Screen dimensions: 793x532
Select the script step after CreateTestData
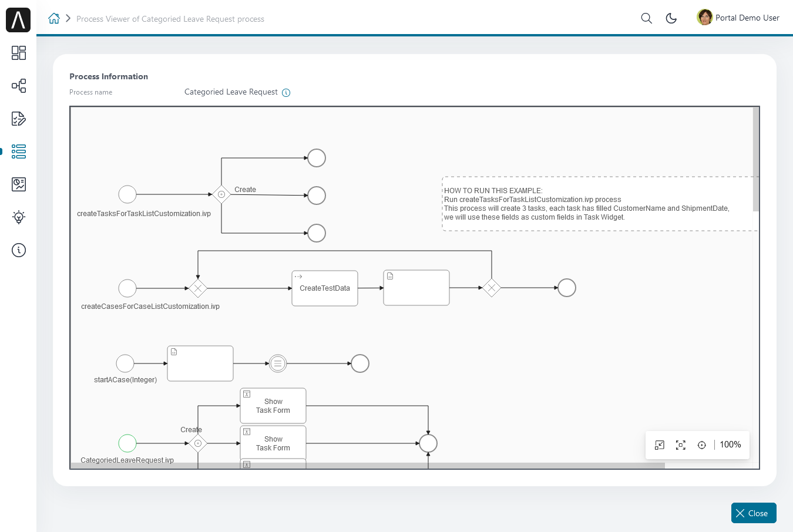coord(416,288)
